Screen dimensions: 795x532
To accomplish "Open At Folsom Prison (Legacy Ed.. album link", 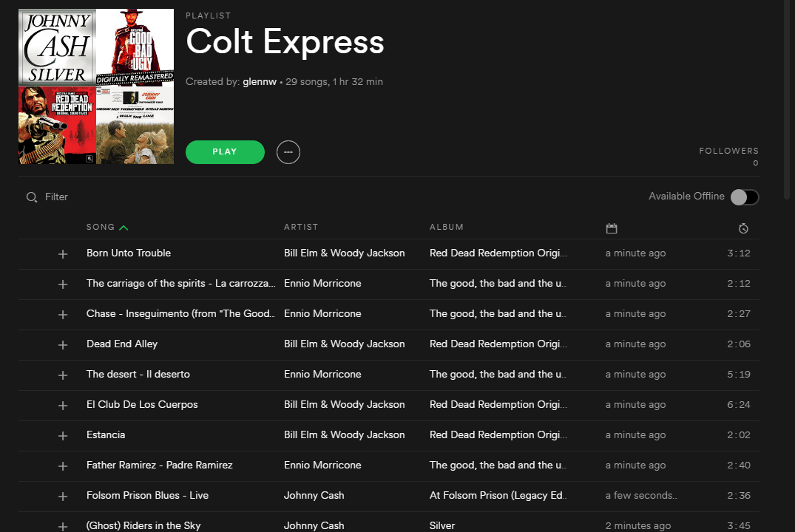I will coord(498,496).
